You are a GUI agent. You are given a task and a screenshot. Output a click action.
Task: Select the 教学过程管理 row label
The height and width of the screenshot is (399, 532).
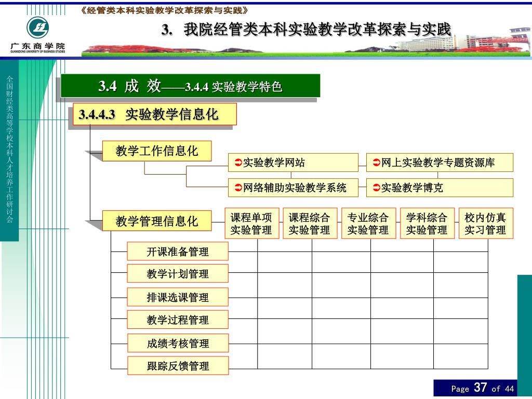click(x=178, y=320)
